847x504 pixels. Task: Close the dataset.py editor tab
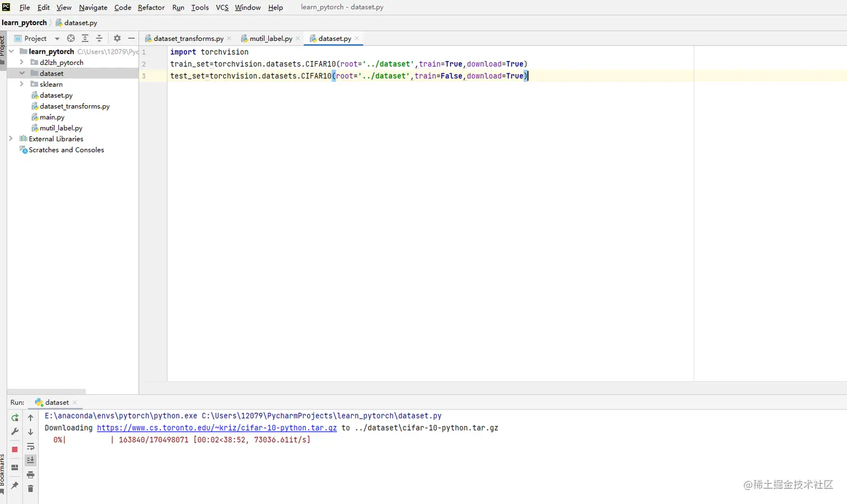pos(357,38)
